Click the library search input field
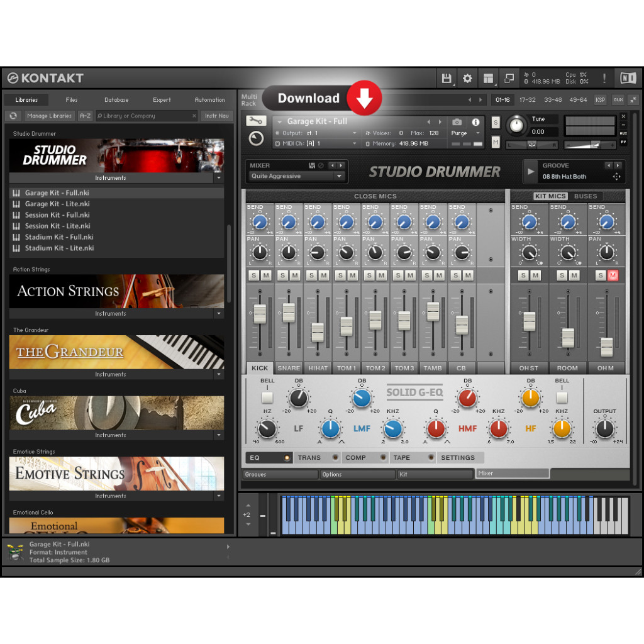This screenshot has width=644, height=644. click(x=146, y=116)
